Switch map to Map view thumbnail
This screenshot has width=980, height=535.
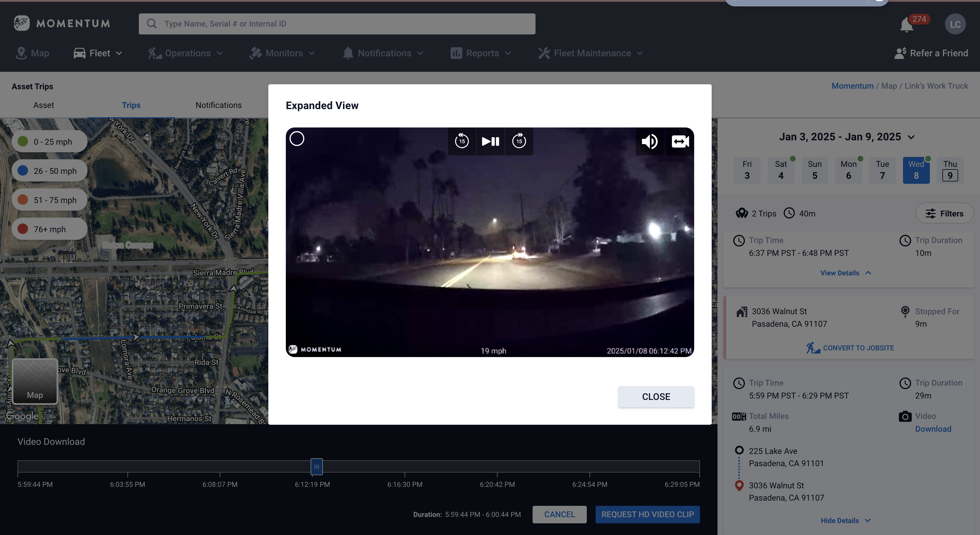35,381
